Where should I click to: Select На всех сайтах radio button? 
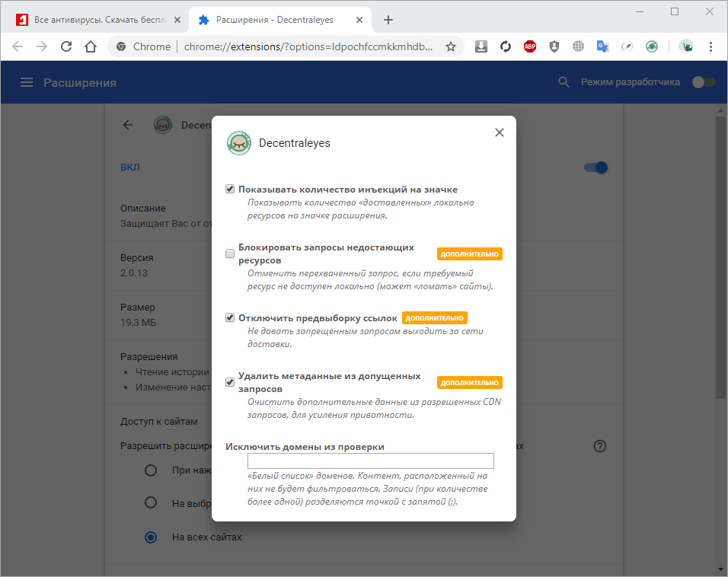tap(151, 537)
